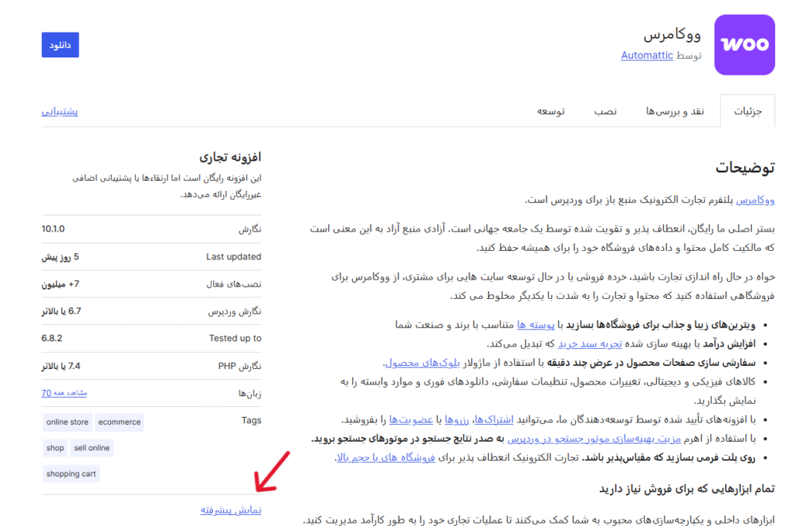Follow the عضویت‌ها memberships link
This screenshot has width=796, height=532.
[x=410, y=420]
